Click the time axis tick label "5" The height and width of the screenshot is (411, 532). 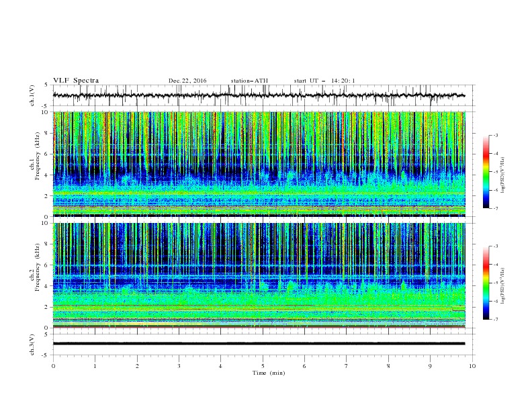(263, 366)
